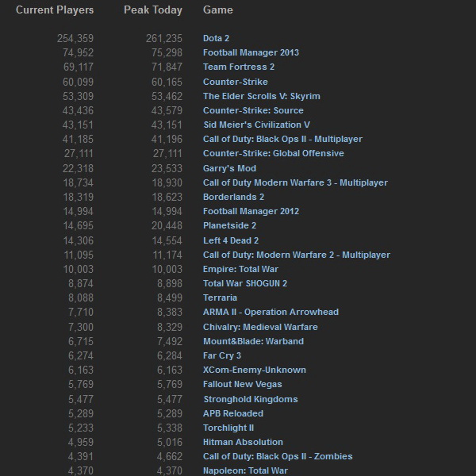The height and width of the screenshot is (476, 476).
Task: Open Fallout New Vegas link
Action: (242, 384)
